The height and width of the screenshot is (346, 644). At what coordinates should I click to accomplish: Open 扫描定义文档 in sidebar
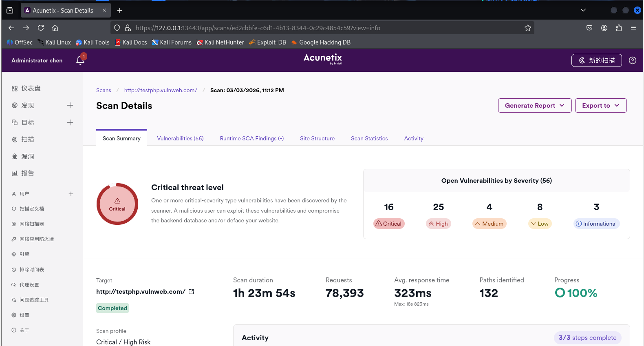point(28,209)
